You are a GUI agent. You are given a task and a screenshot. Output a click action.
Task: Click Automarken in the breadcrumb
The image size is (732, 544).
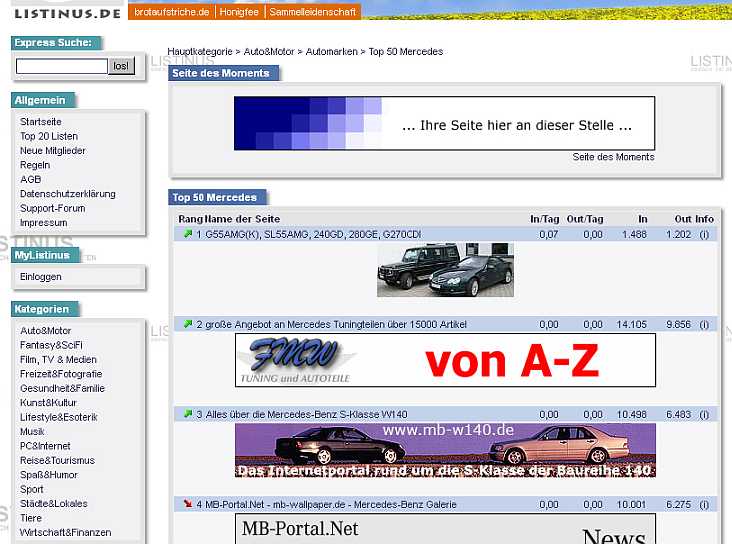click(331, 51)
